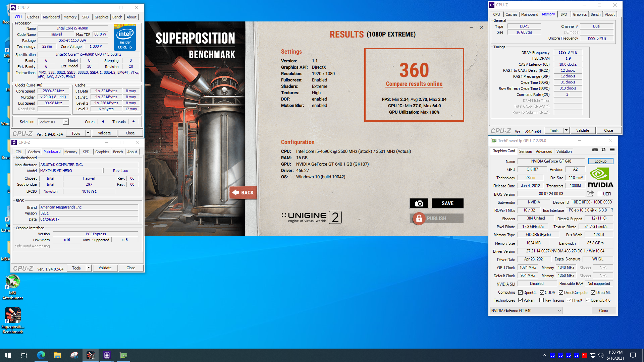Image resolution: width=644 pixels, height=362 pixels.
Task: Click the BIOS export share icon in GPU-Z
Action: 590,194
